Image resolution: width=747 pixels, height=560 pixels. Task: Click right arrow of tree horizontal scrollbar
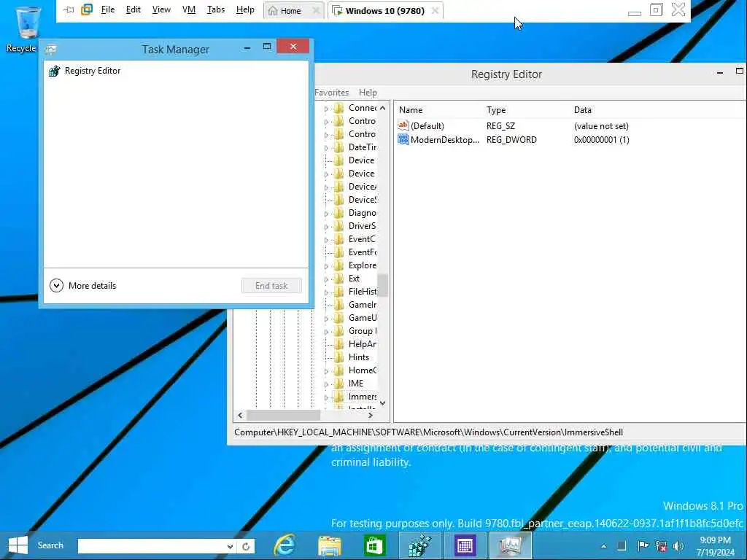[371, 415]
